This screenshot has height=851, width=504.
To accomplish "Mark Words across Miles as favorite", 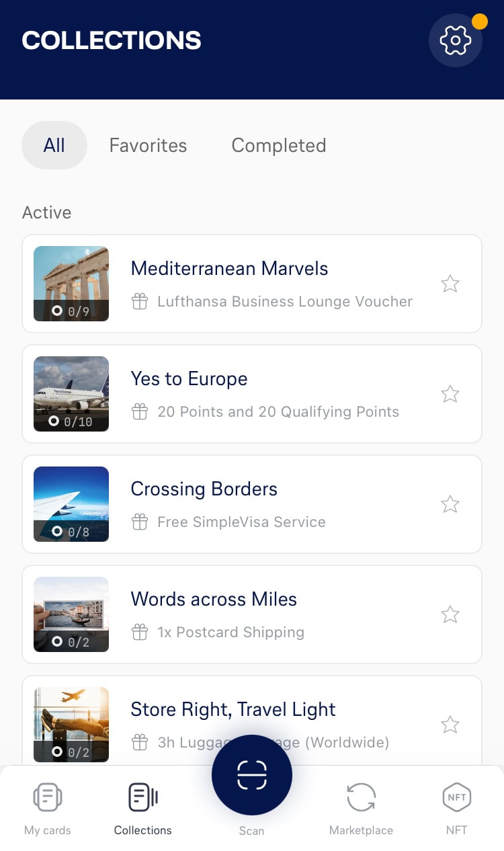I will tap(450, 614).
